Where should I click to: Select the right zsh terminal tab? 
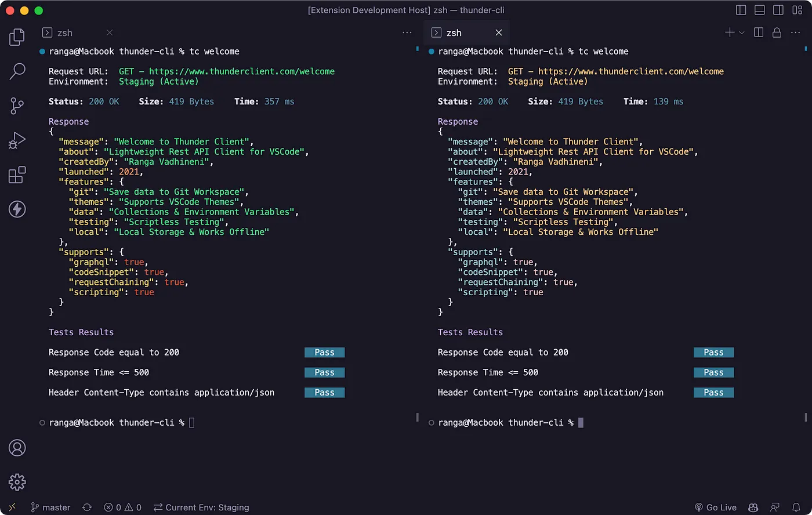(x=454, y=33)
